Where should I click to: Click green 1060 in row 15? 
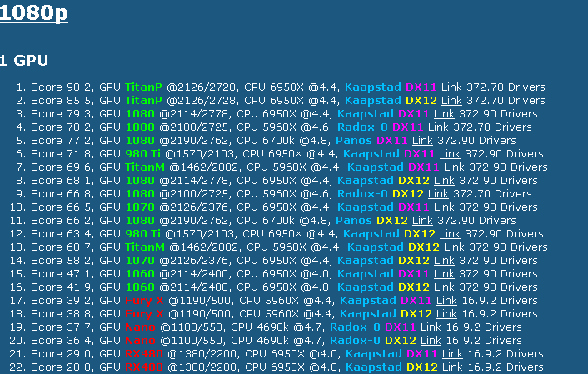point(140,274)
